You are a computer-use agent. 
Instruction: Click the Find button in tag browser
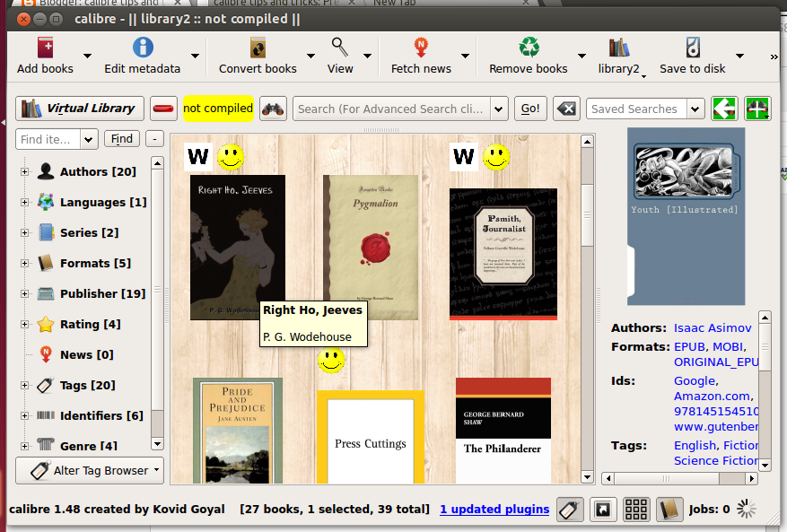click(122, 138)
